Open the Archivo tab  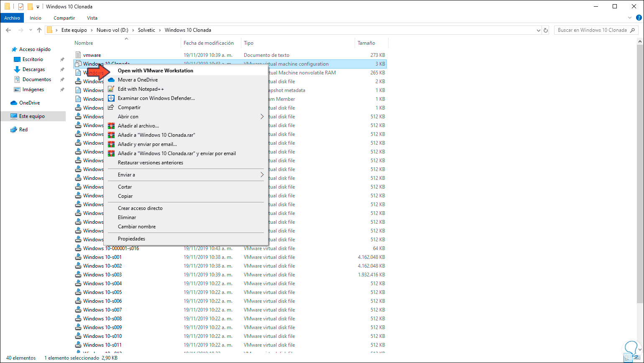(13, 18)
